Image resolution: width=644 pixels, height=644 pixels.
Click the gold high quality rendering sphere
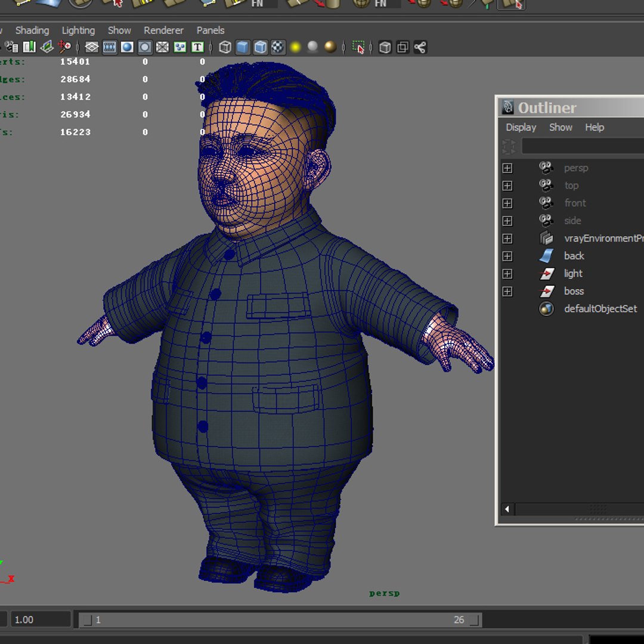(x=330, y=47)
